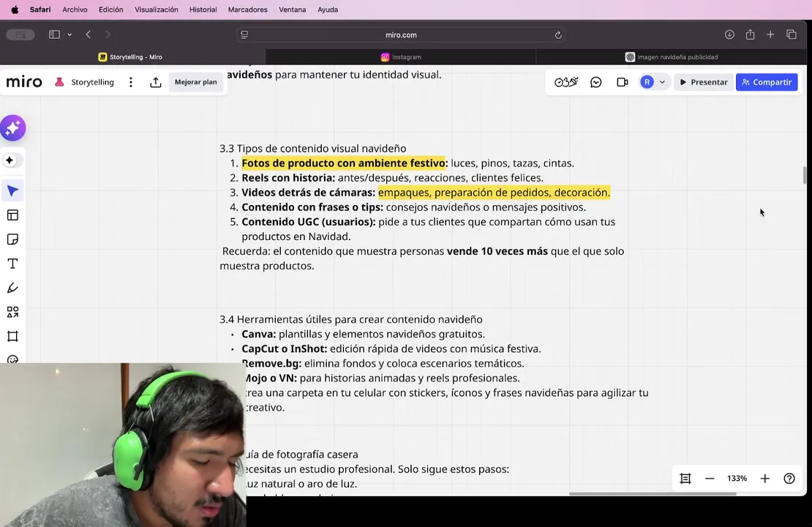This screenshot has width=812, height=527.
Task: Start a video call with camera icon
Action: (x=622, y=82)
